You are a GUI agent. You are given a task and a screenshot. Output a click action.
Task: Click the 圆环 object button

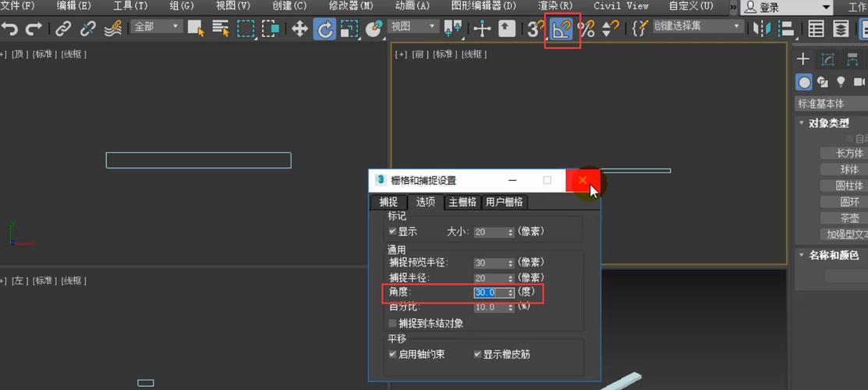pyautogui.click(x=844, y=202)
